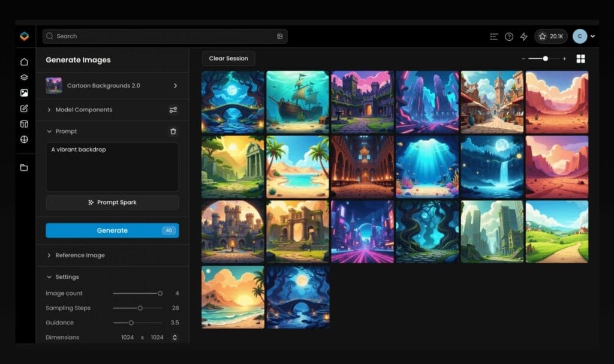Open the account dropdown arrow beside avatar
Viewport: 614px width, 364px height.
[x=593, y=36]
